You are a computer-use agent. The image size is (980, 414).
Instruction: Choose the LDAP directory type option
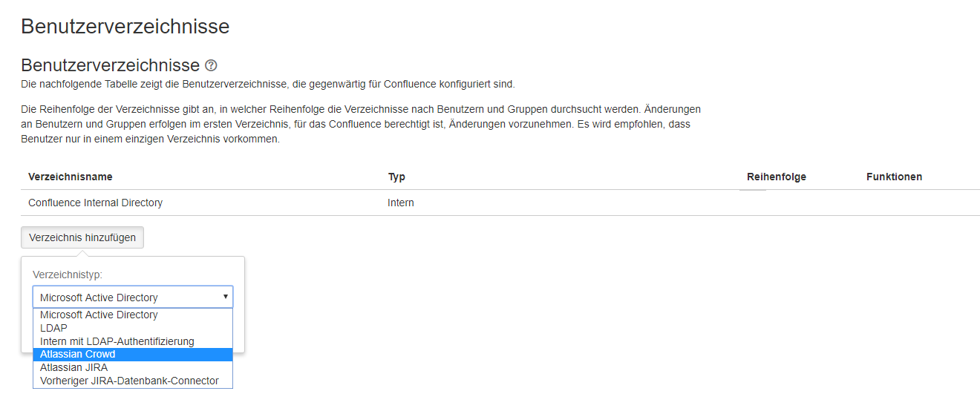pos(53,328)
